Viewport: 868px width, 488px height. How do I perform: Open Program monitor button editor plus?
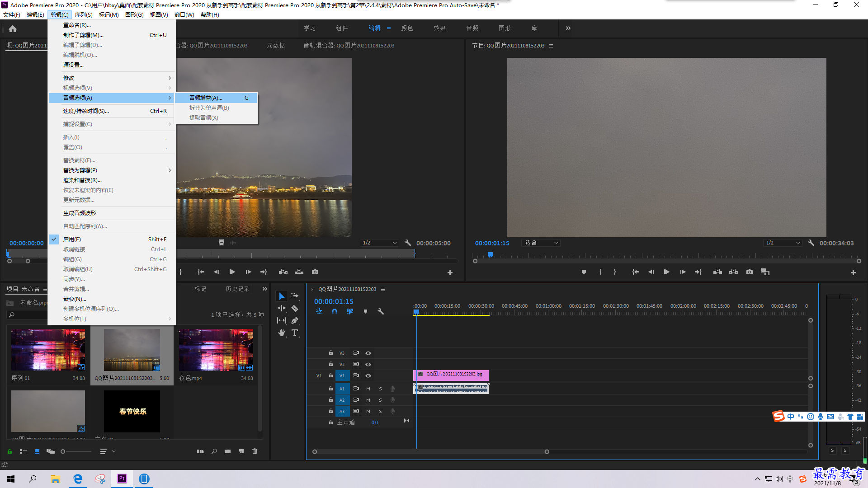(853, 272)
